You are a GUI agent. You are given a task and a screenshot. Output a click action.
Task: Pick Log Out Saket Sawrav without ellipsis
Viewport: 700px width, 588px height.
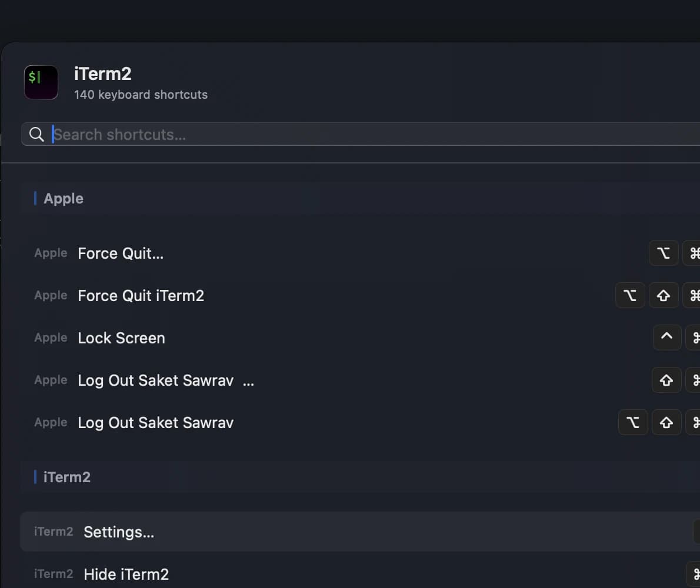(x=155, y=423)
